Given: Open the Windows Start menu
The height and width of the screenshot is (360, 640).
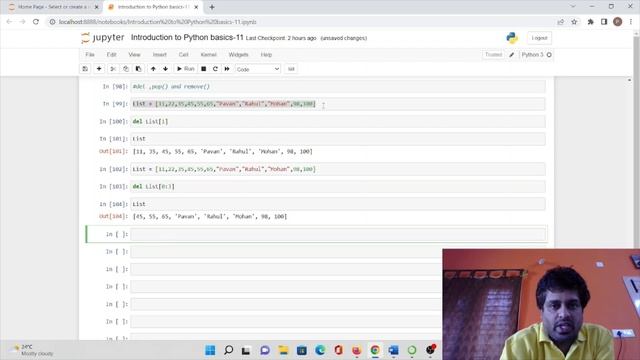Looking at the screenshot, I should (x=210, y=350).
